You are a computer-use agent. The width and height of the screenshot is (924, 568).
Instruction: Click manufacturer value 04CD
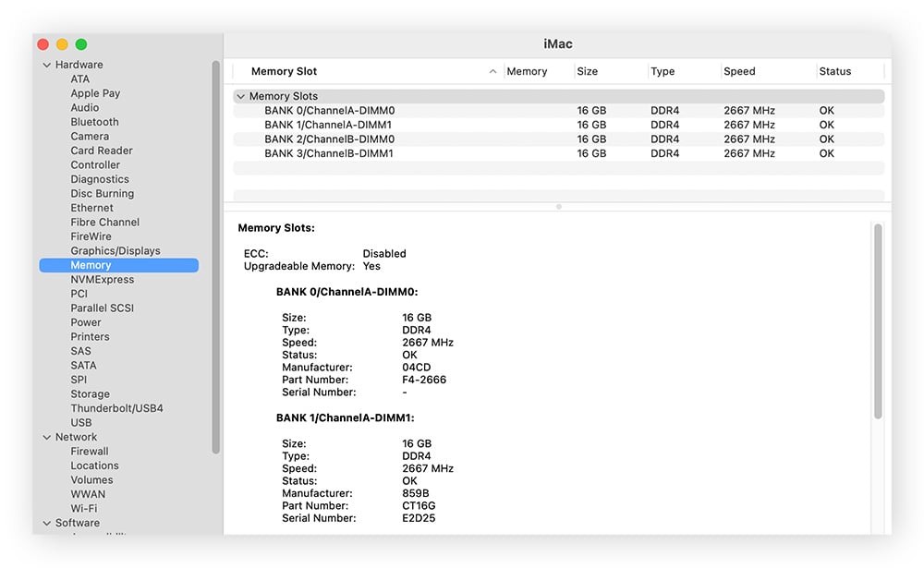click(416, 368)
